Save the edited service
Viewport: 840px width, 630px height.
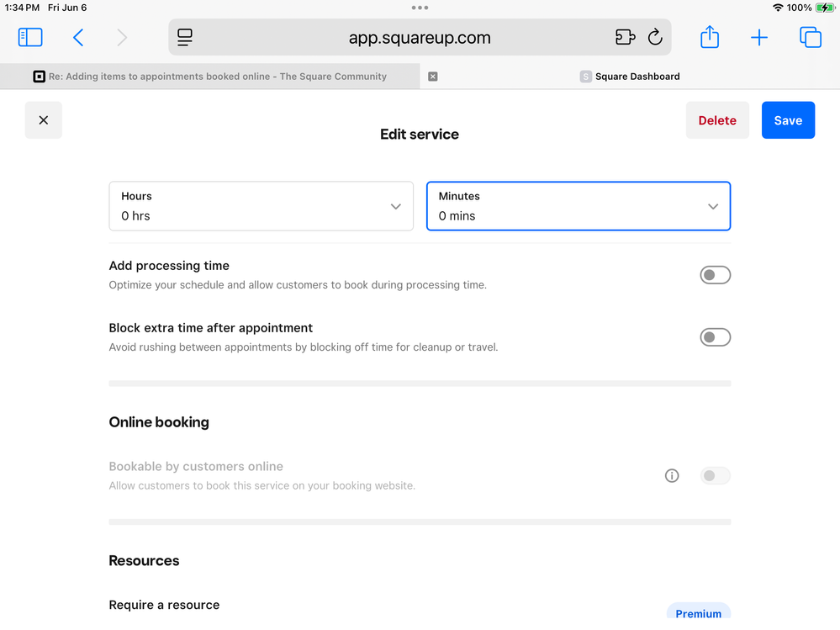pyautogui.click(x=788, y=120)
